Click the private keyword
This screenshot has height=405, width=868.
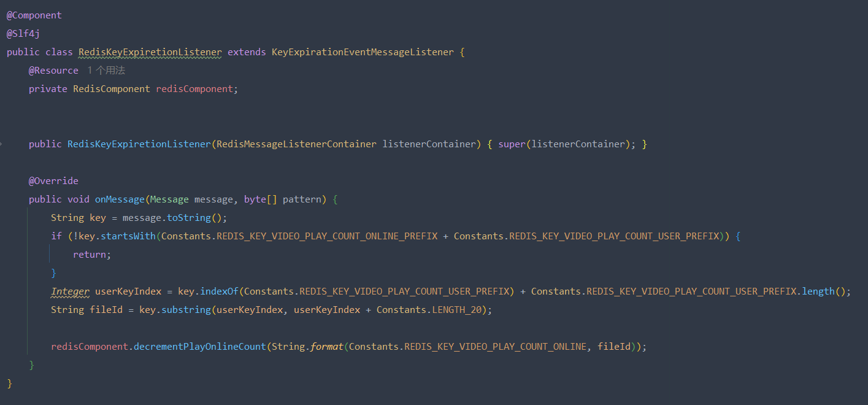(48, 89)
